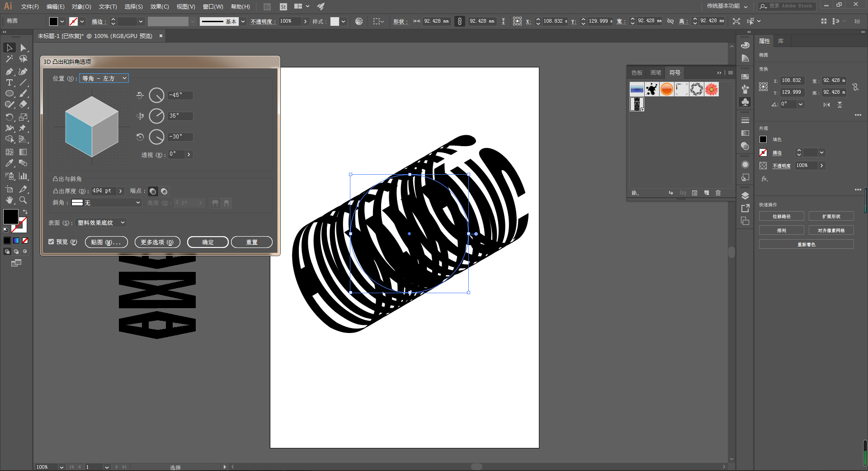Click the Eyedropper tool

click(9, 163)
